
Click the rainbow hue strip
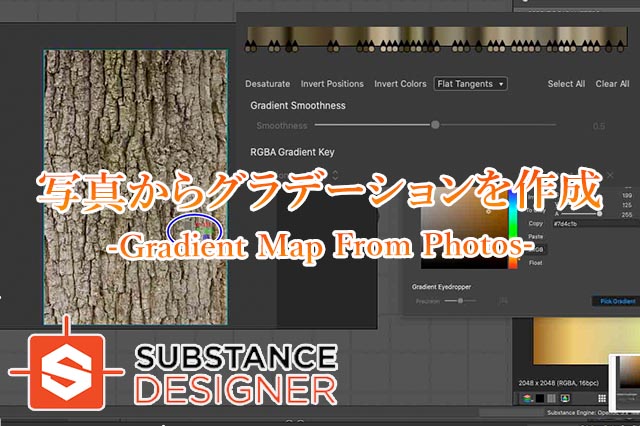[513, 231]
